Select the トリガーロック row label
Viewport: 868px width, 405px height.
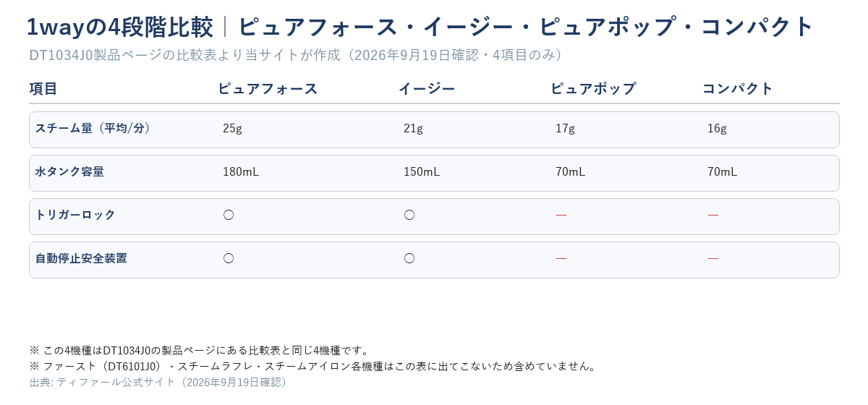[x=75, y=215]
